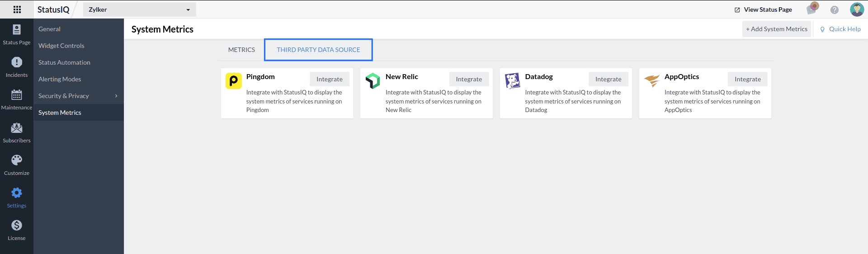Open the user profile avatar

point(857,9)
